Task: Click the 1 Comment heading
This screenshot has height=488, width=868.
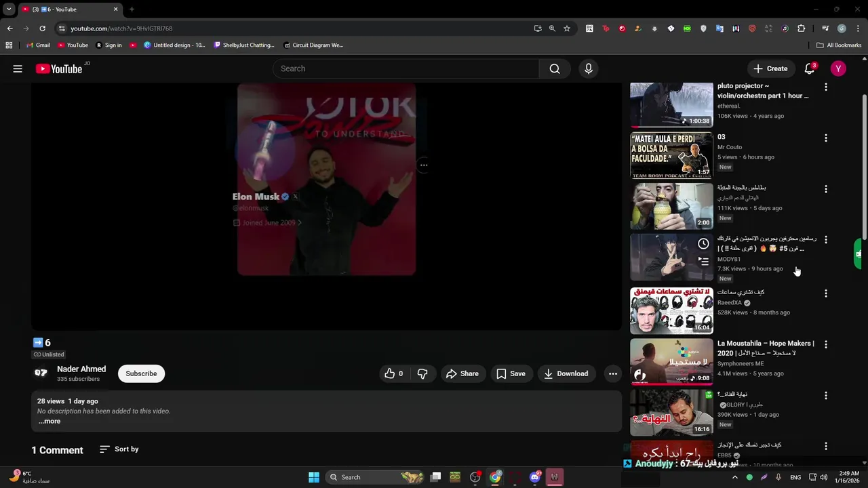Action: point(57,450)
